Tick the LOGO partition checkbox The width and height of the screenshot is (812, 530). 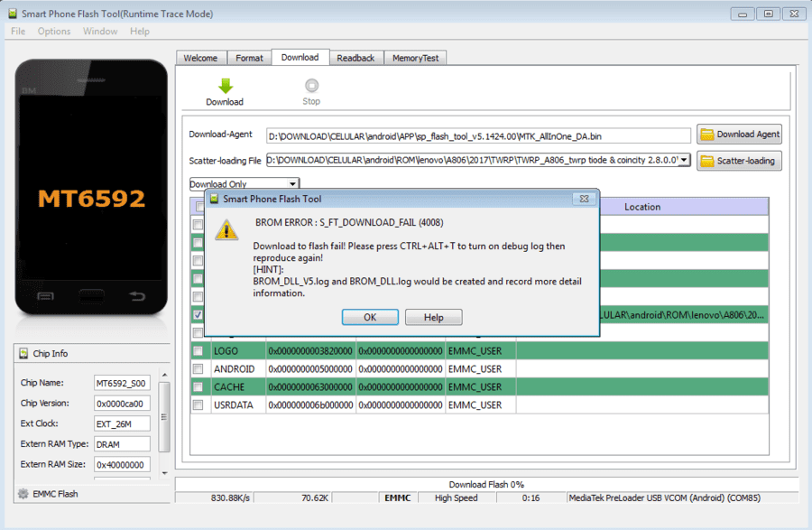click(x=198, y=350)
